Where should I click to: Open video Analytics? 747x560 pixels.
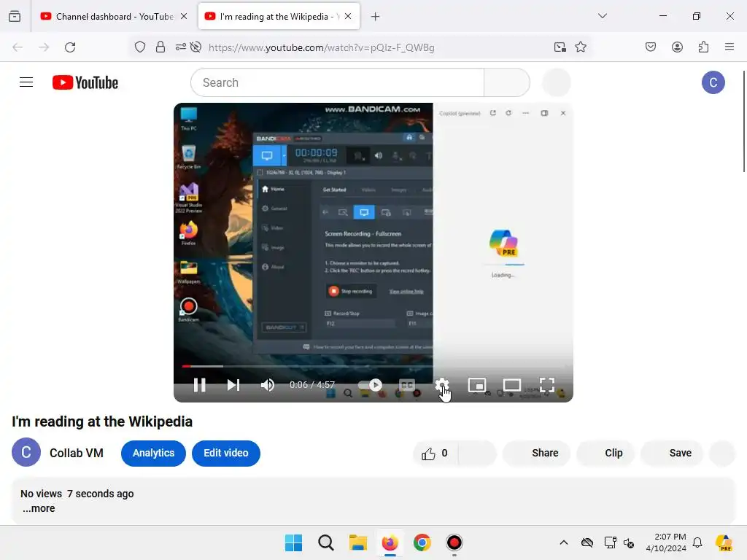[x=153, y=453]
